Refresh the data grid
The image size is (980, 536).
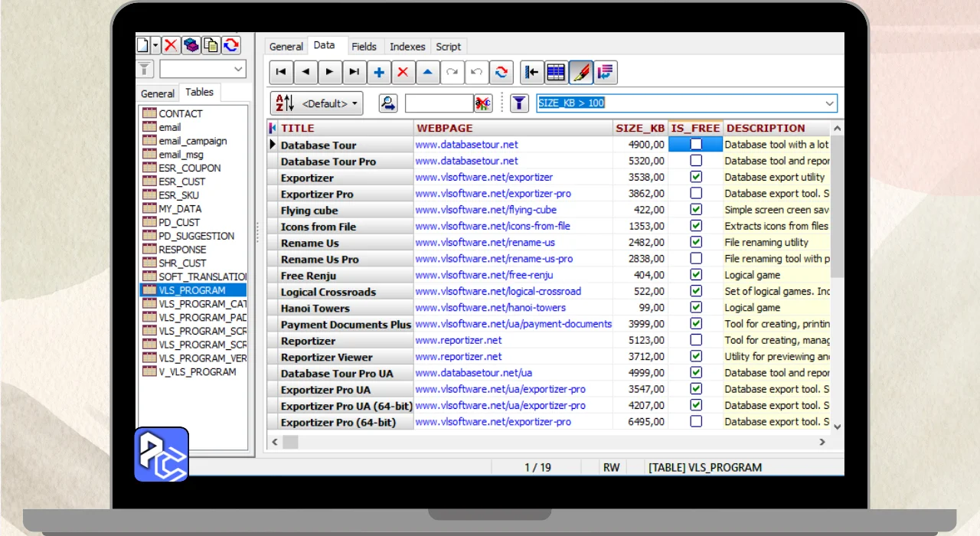[501, 73]
